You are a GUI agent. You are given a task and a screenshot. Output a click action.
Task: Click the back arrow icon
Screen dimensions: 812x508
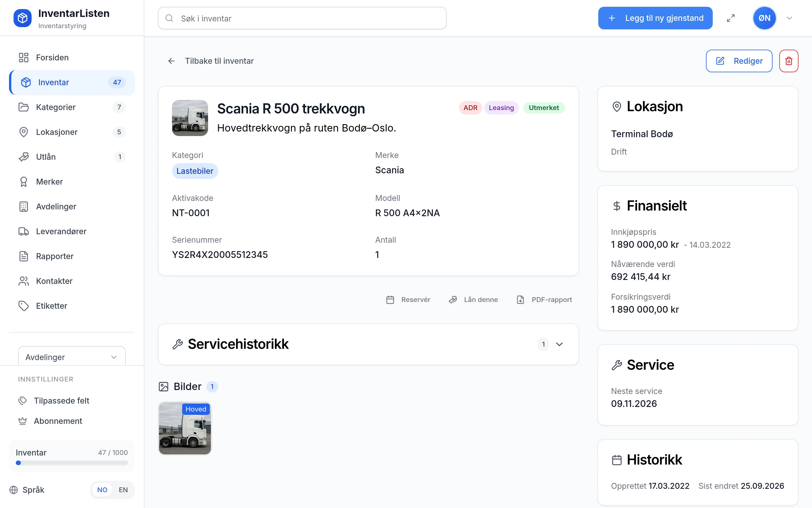[171, 61]
